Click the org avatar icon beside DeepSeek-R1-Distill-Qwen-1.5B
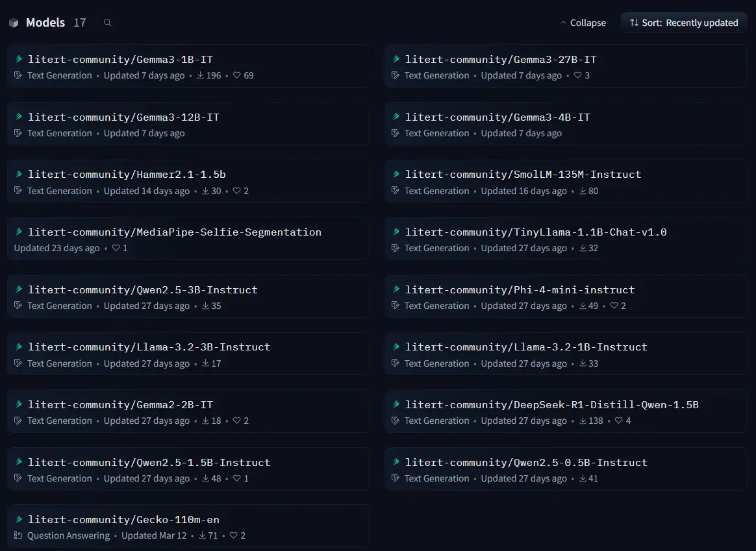The height and width of the screenshot is (551, 756). (x=396, y=404)
